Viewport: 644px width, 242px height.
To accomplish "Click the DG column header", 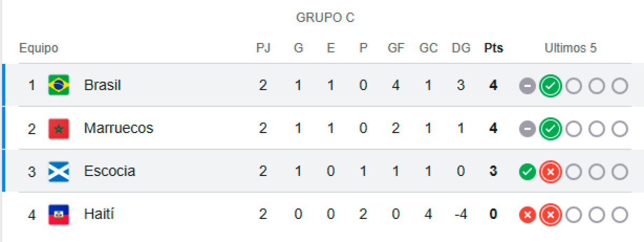I will point(461,48).
